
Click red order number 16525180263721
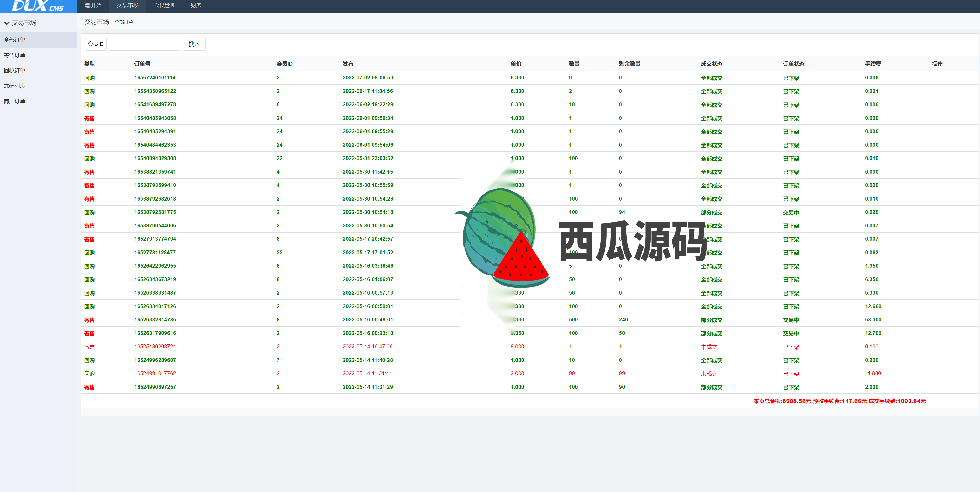coord(155,347)
